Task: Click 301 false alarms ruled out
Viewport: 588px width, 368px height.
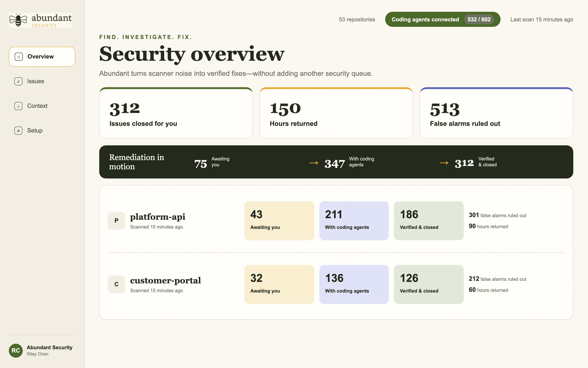Action: tap(497, 215)
